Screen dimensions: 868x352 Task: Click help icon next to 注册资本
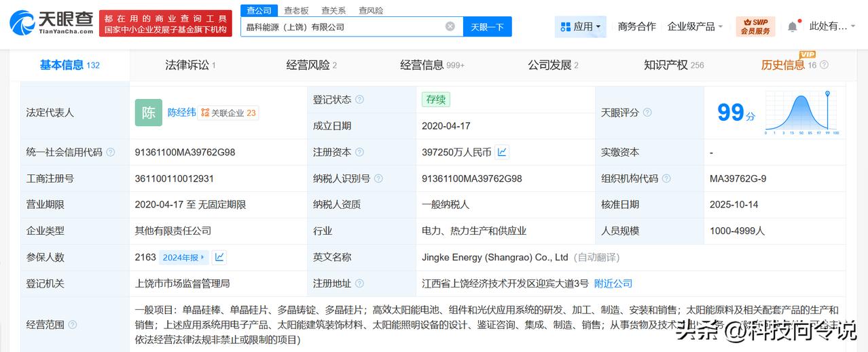pos(359,153)
